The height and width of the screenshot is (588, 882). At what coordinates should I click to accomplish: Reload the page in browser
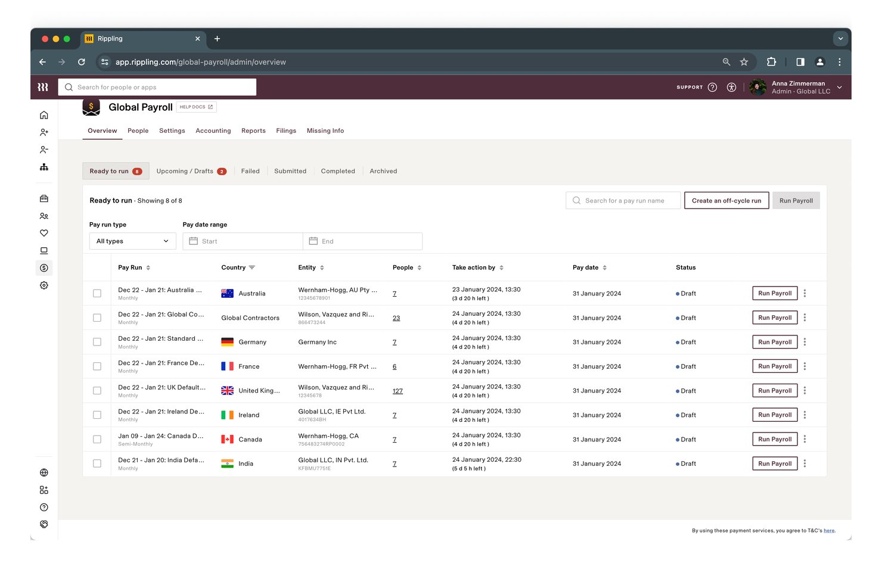(x=82, y=62)
